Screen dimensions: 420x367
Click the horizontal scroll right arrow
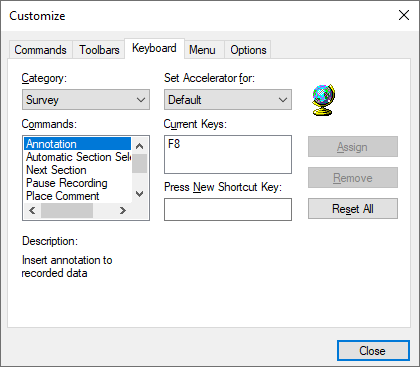pos(123,210)
